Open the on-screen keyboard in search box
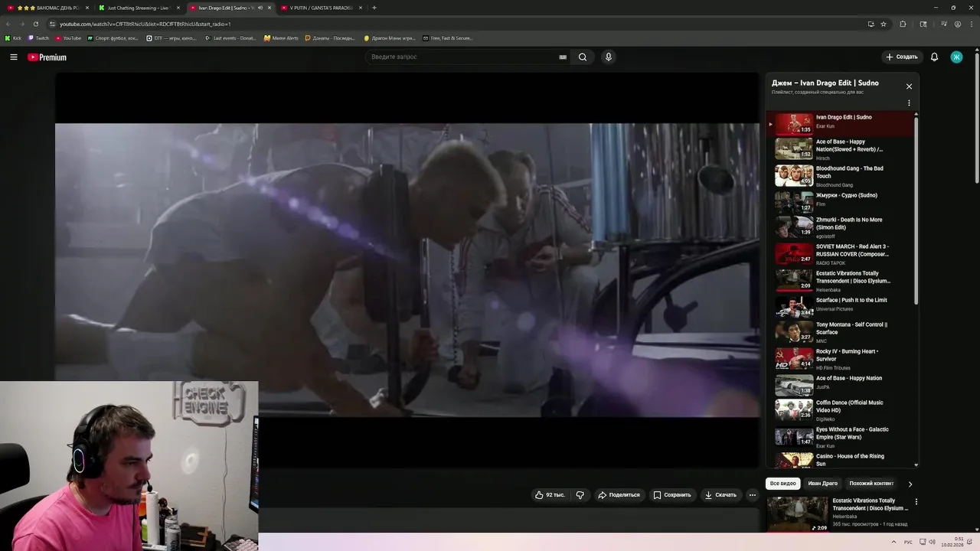This screenshot has height=551, width=980. (563, 57)
